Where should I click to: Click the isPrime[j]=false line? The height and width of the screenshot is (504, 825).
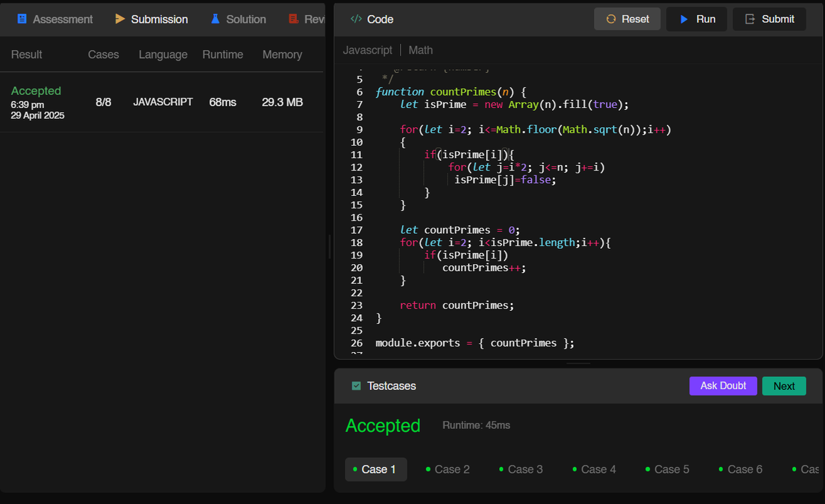[505, 179]
